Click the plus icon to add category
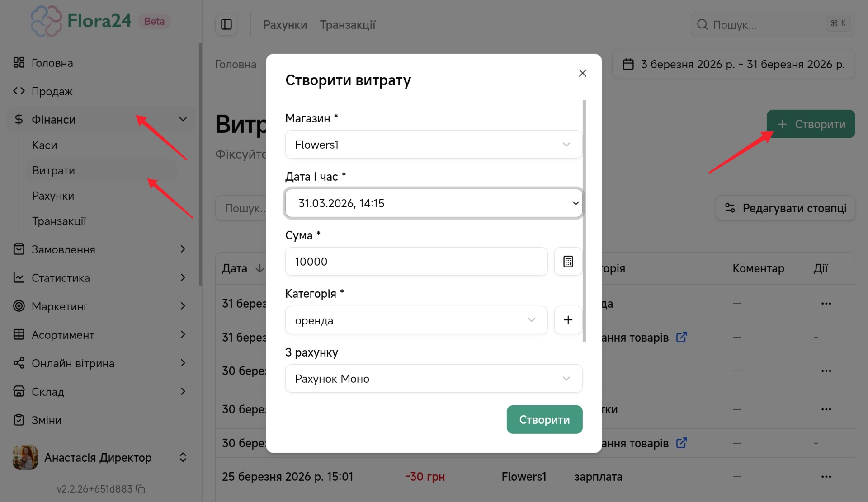Viewport: 868px width, 502px height. (x=568, y=320)
